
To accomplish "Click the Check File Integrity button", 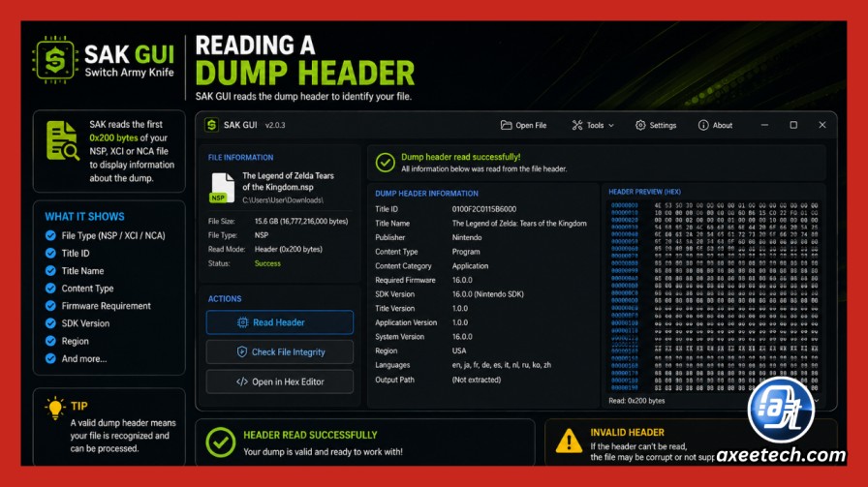I will tap(280, 352).
